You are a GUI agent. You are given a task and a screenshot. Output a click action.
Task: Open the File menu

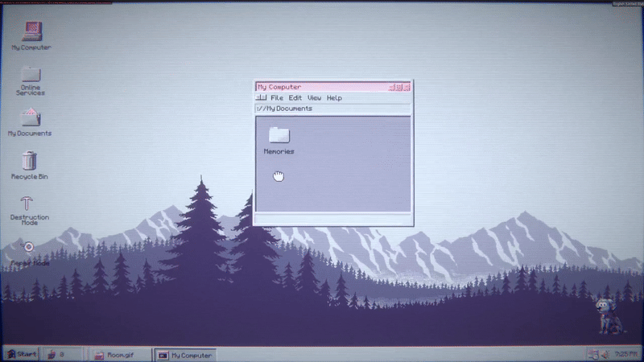277,97
